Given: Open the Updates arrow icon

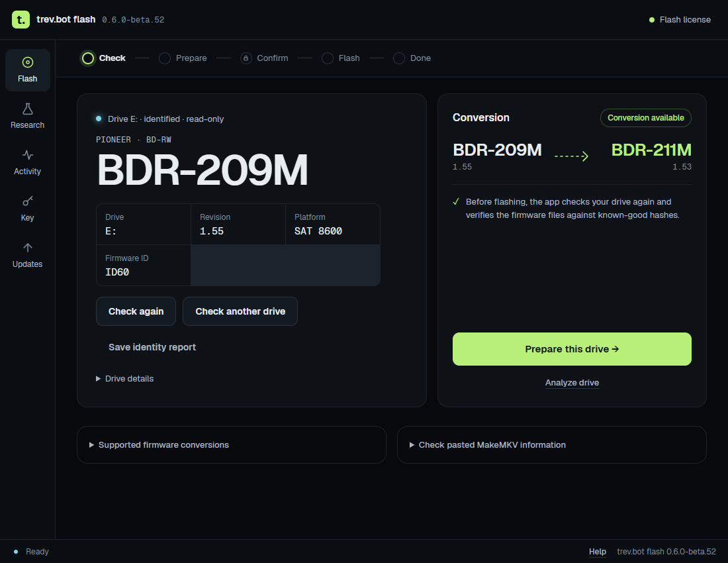Looking at the screenshot, I should 27,248.
